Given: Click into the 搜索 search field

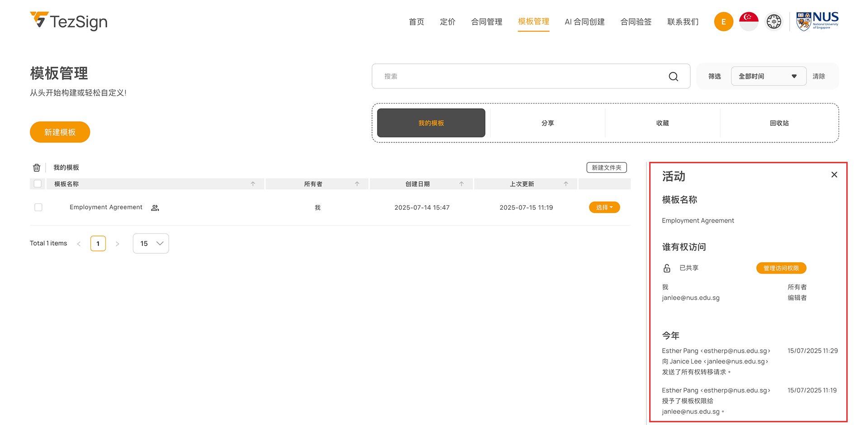Looking at the screenshot, I should (520, 76).
